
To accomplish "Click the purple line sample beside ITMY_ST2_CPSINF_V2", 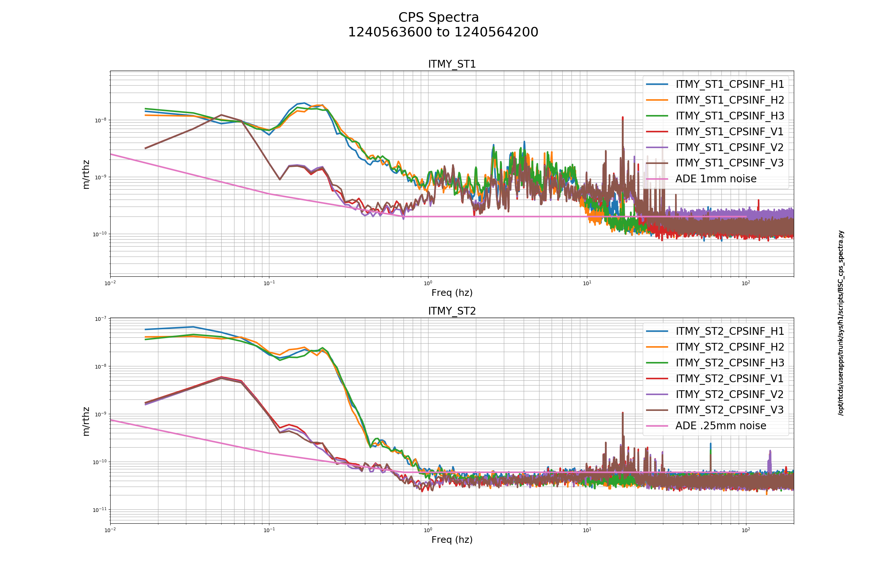I will pos(657,394).
